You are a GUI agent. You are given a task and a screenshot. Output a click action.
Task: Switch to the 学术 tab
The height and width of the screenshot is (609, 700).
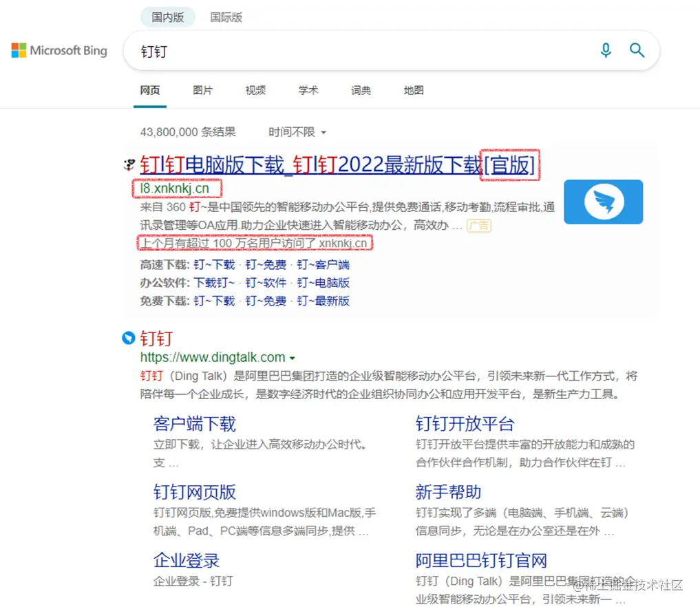tap(308, 90)
